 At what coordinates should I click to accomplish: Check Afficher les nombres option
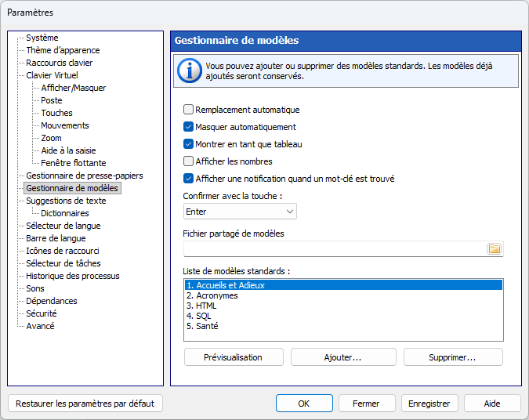click(188, 161)
